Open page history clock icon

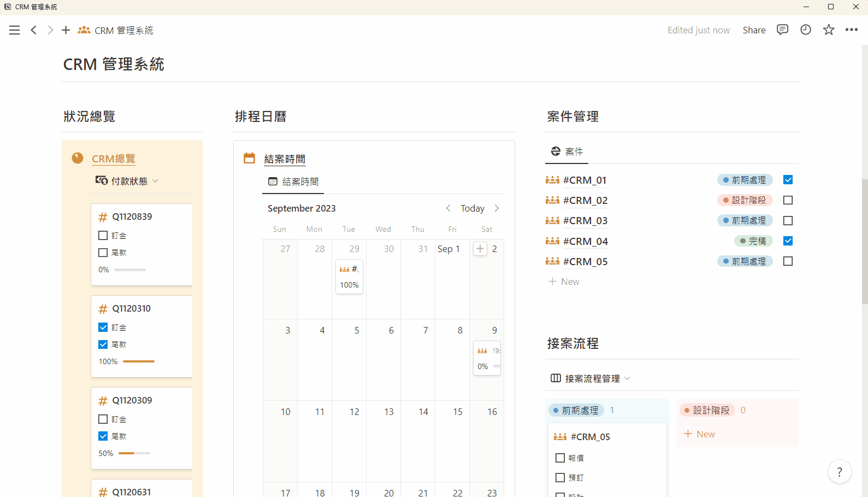click(806, 30)
